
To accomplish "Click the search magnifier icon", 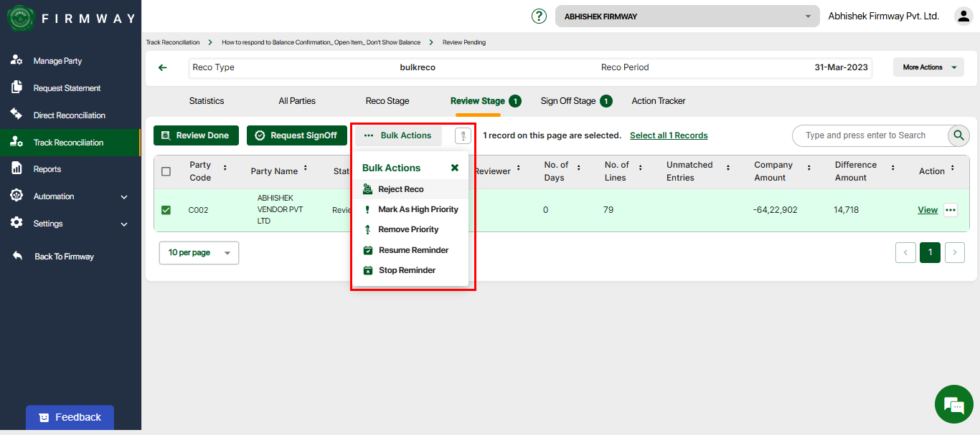I will coord(958,135).
